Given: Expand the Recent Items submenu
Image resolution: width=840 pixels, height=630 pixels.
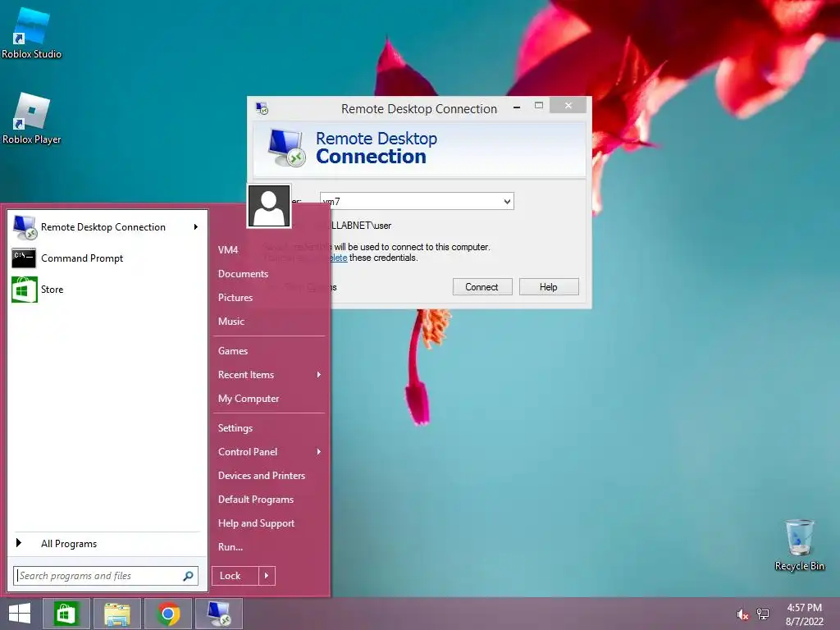Looking at the screenshot, I should [269, 375].
